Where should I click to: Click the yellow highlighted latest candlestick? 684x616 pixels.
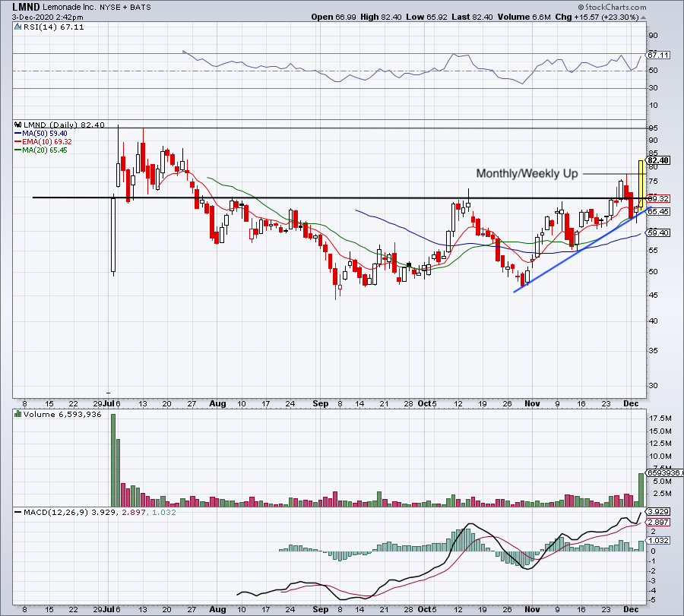tap(641, 184)
